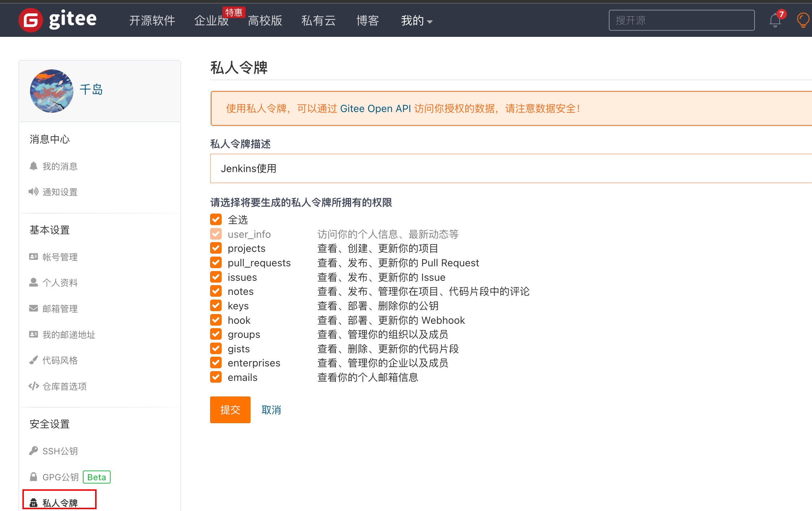Uncheck the 全选 checkbox
This screenshot has width=812, height=511.
[x=216, y=219]
